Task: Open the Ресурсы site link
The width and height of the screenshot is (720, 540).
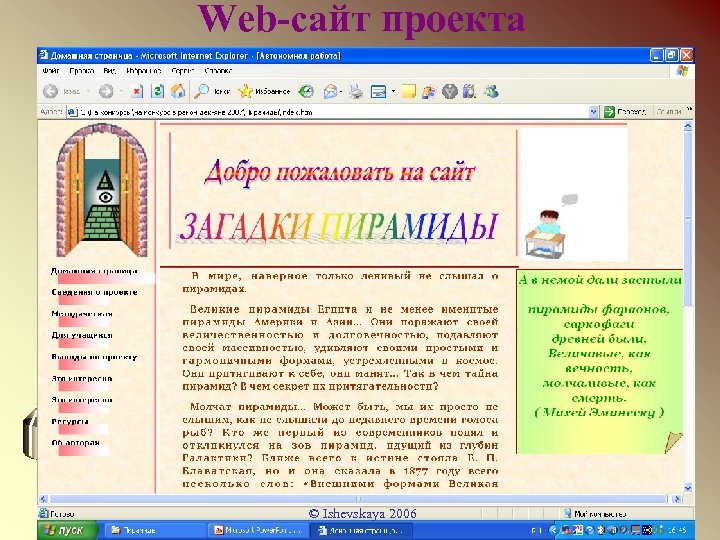Action: click(70, 422)
